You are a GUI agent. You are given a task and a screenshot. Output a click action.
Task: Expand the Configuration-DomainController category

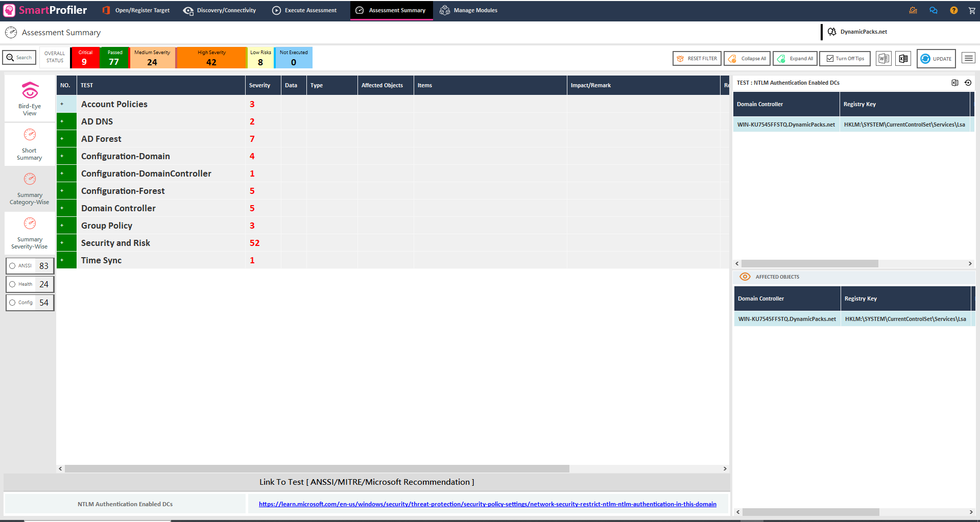pyautogui.click(x=66, y=173)
